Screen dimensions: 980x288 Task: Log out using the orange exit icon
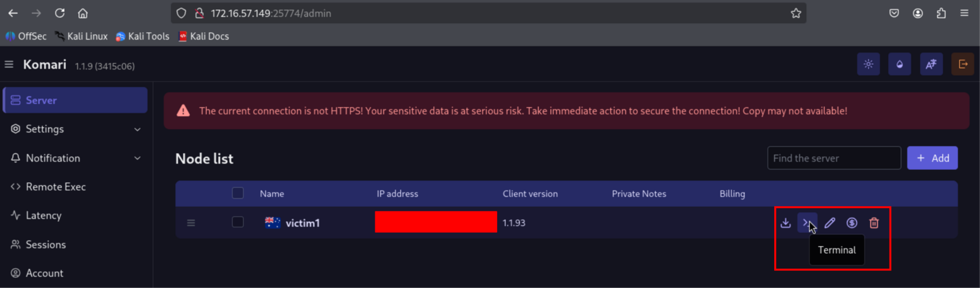click(962, 64)
